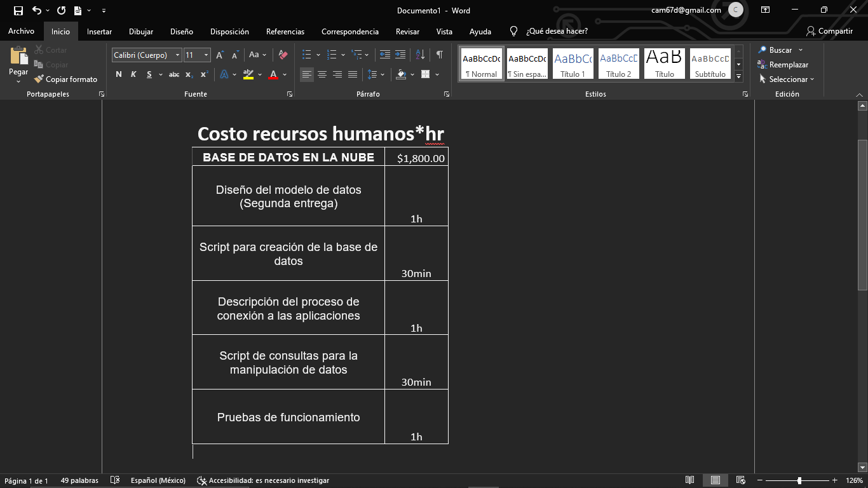Apply borders with the borders grid icon
868x488 pixels.
click(425, 74)
